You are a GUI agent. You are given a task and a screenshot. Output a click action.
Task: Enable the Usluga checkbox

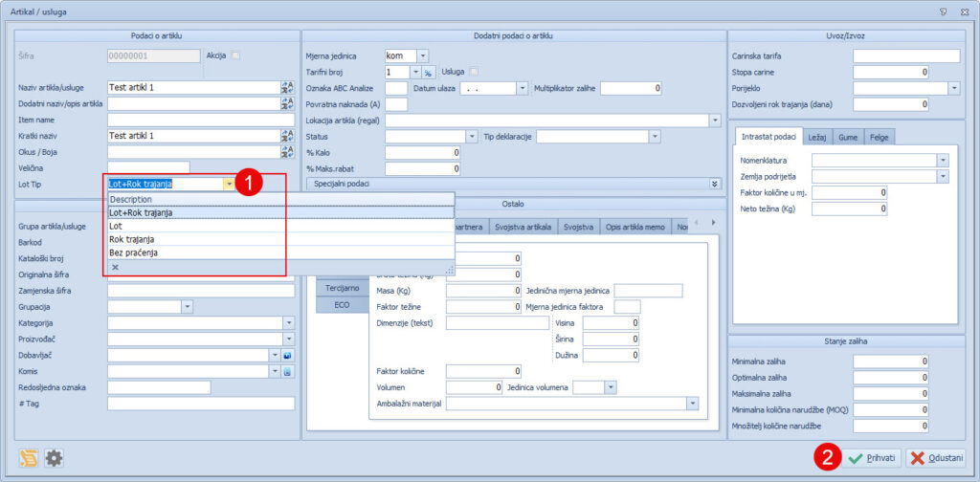[x=473, y=72]
